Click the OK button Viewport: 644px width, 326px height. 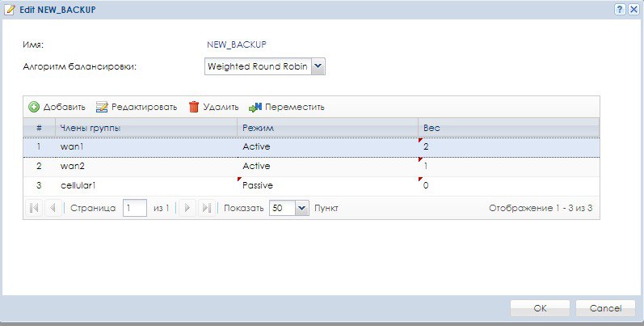coord(540,307)
